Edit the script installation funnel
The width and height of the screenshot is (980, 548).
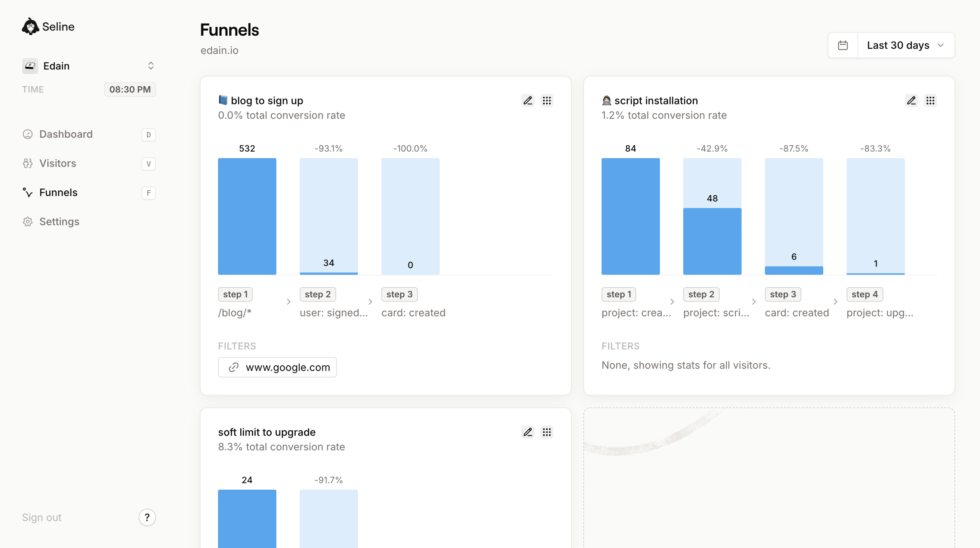(x=911, y=101)
